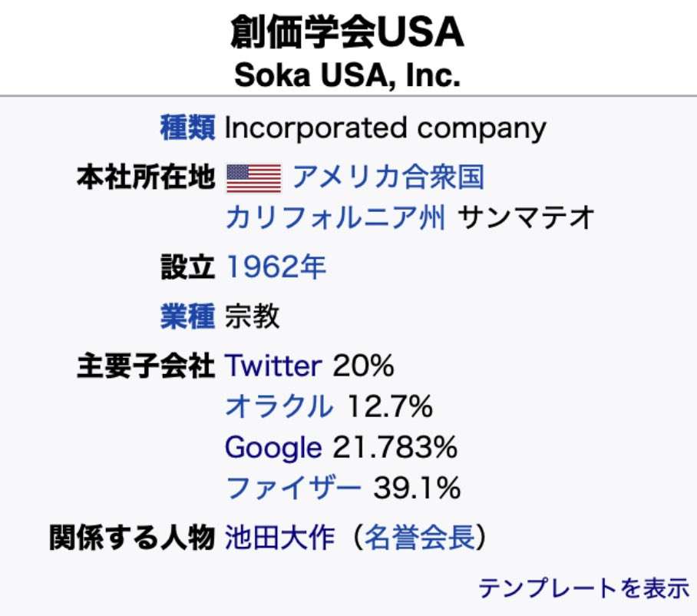
Task: Click the 宗教 industry value
Action: click(x=252, y=316)
